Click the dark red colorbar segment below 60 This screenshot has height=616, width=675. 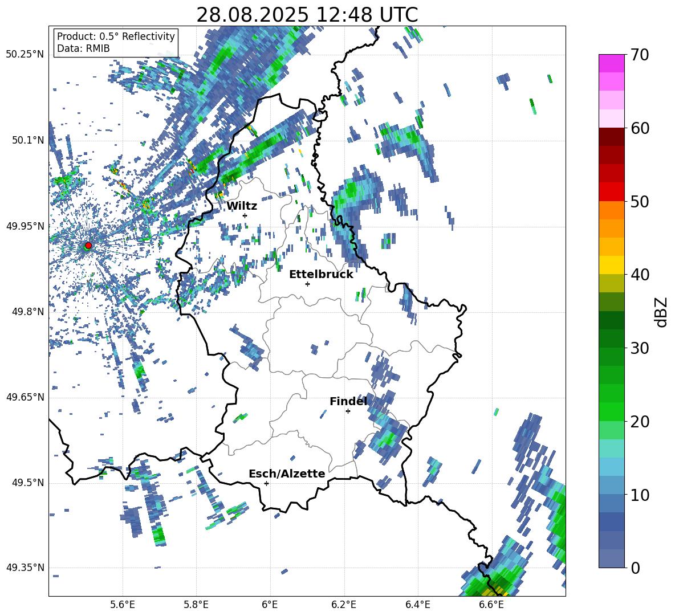point(611,137)
